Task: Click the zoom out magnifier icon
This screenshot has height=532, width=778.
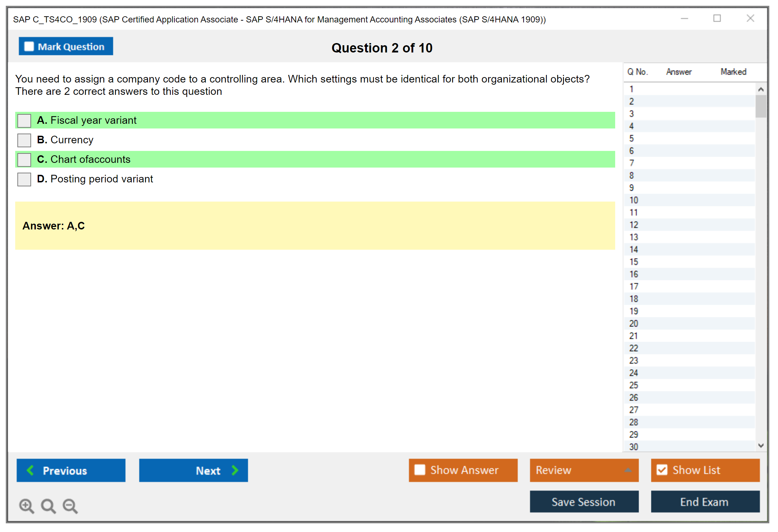Action: tap(70, 506)
